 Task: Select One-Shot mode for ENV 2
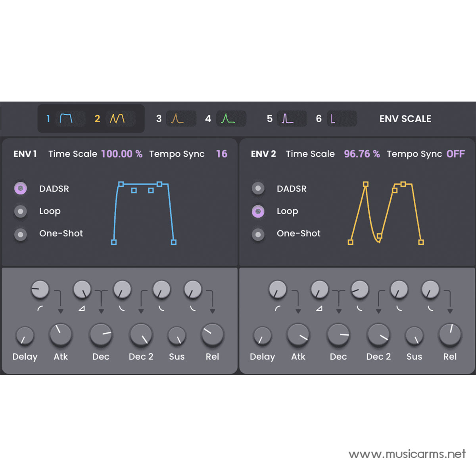pyautogui.click(x=258, y=234)
